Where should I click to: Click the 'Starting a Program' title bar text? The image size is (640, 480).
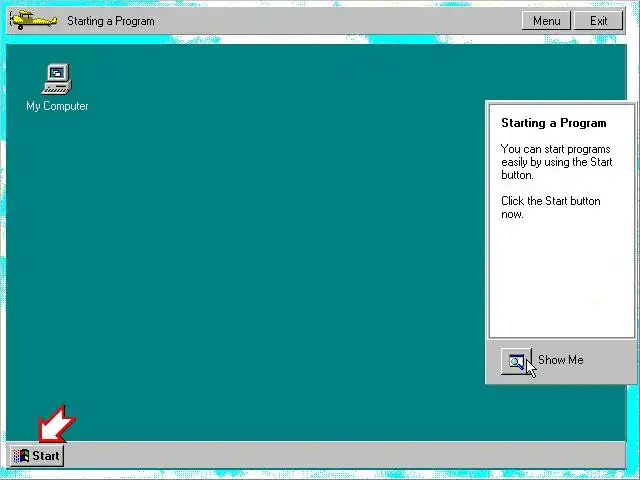pyautogui.click(x=111, y=21)
